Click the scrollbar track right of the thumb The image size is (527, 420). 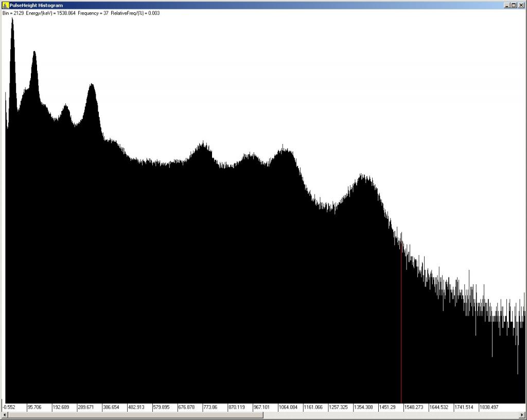(391, 415)
